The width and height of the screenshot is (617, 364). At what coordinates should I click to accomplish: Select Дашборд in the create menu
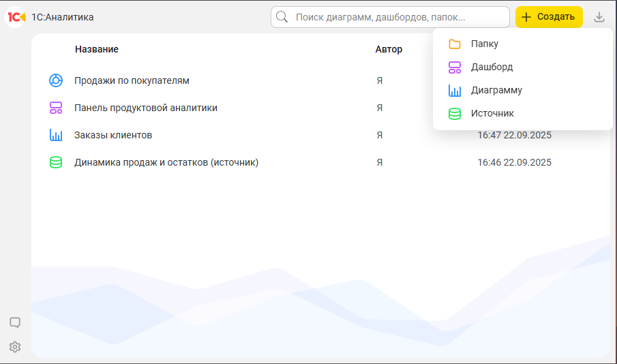[492, 67]
